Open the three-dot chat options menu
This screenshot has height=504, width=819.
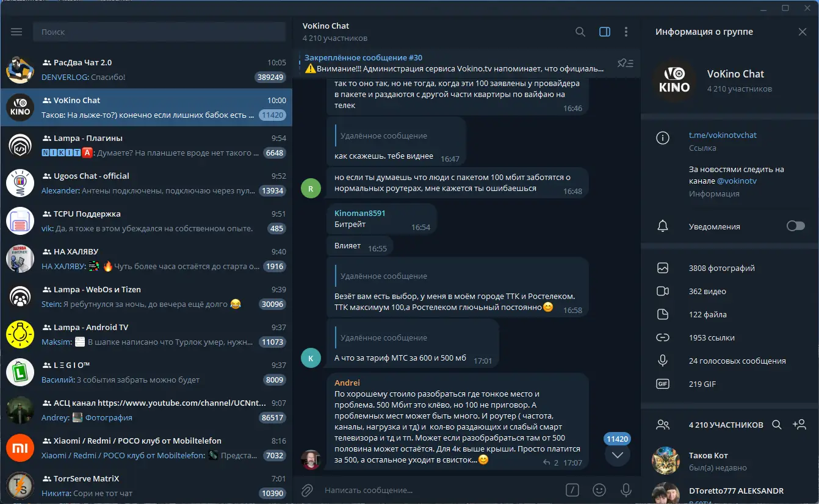pyautogui.click(x=626, y=32)
